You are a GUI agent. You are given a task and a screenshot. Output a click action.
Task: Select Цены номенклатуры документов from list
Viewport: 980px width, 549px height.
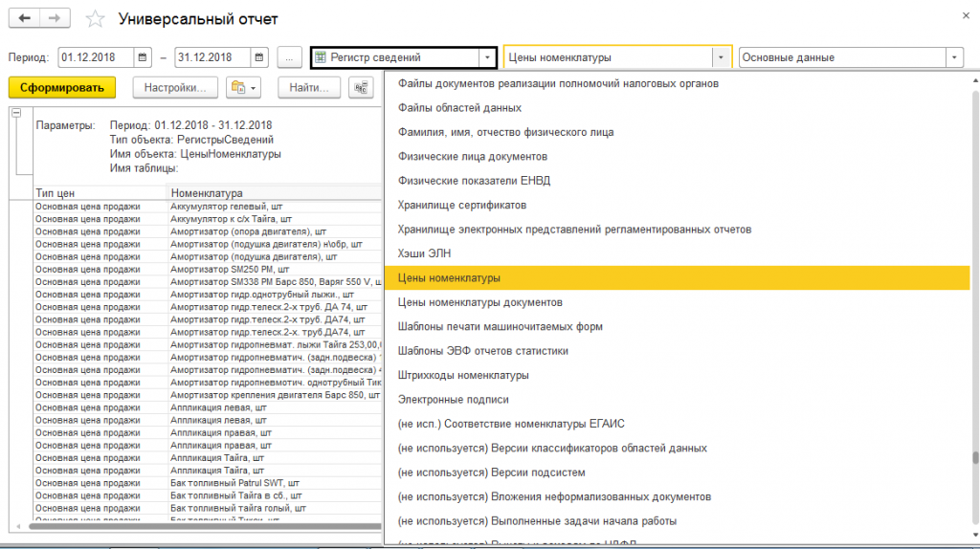pos(479,302)
